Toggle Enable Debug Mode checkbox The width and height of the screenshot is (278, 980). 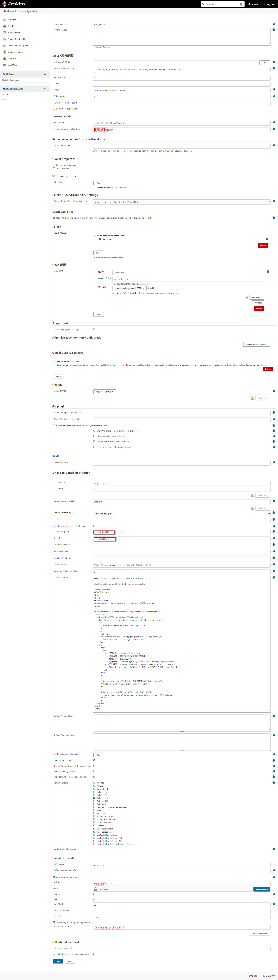[94, 760]
